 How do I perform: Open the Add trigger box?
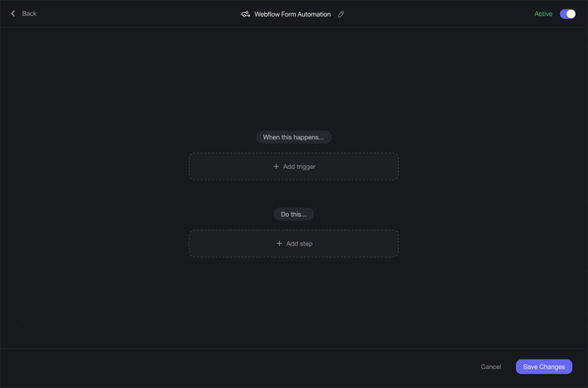pos(294,166)
